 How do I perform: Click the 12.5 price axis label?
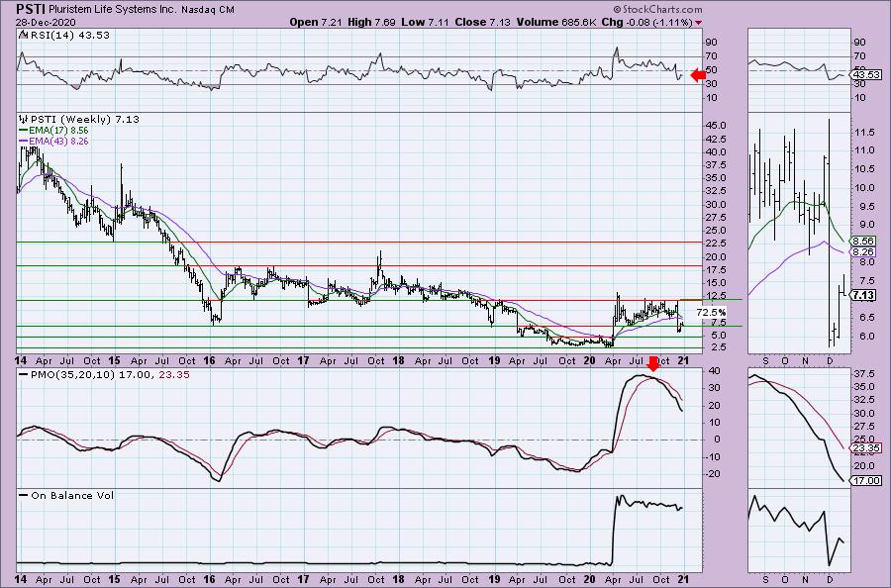[716, 295]
